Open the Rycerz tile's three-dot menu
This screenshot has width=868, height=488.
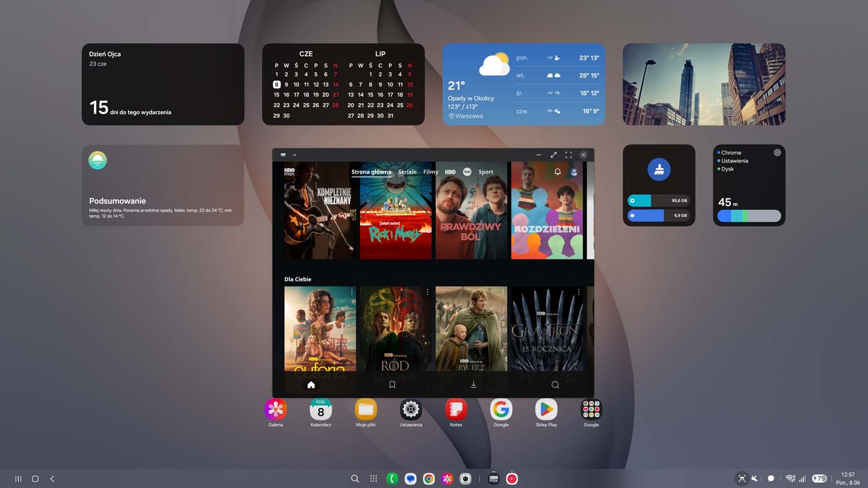click(x=503, y=292)
